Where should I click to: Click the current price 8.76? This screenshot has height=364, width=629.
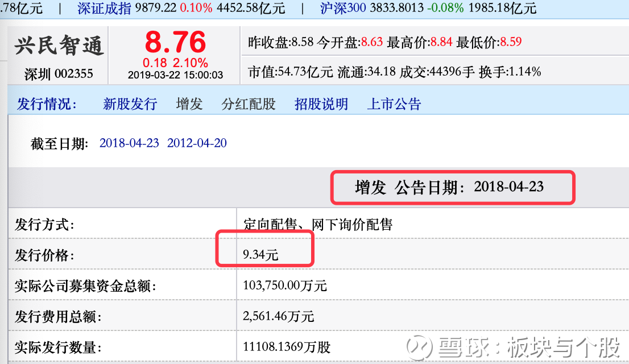pos(175,42)
